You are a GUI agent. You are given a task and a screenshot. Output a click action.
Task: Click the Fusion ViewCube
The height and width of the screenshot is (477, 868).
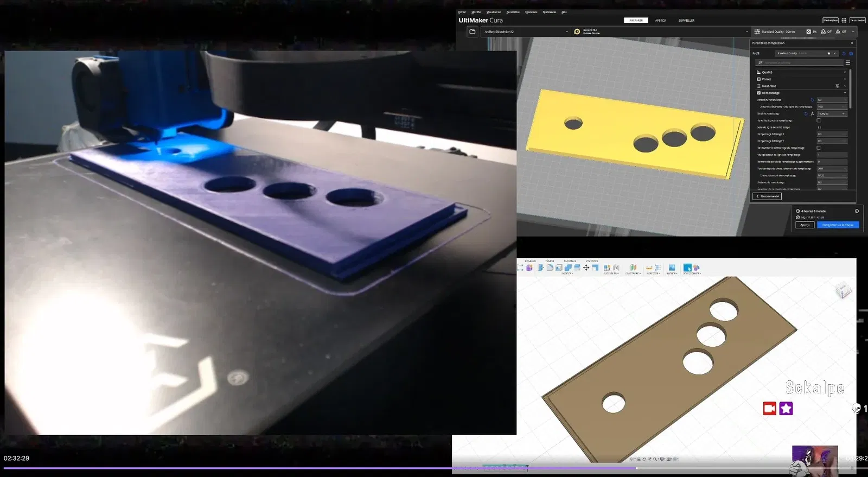tap(844, 291)
